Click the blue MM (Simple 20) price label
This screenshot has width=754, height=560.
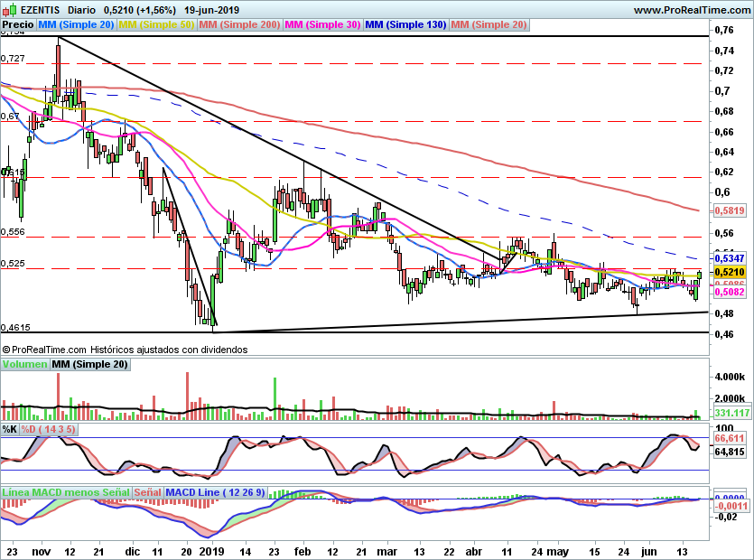pos(77,25)
